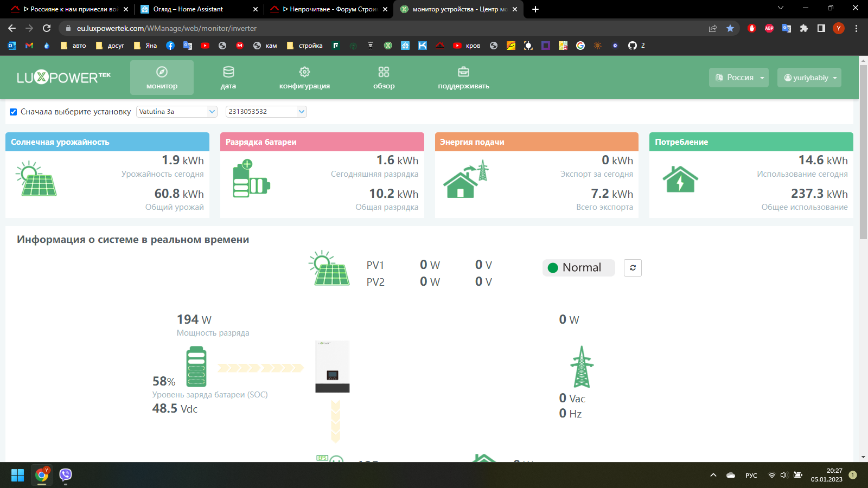
Task: Open the 2313053532 inverter serial dropdown
Action: 266,112
